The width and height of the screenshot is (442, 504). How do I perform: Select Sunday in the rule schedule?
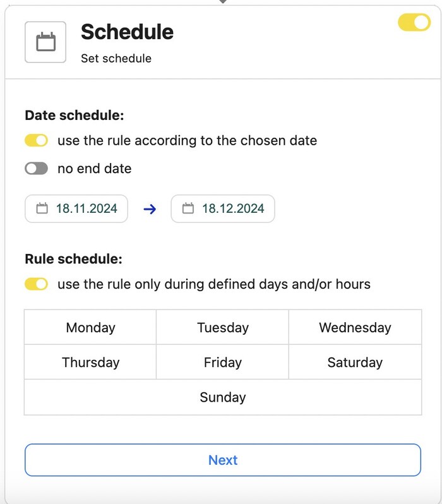pyautogui.click(x=222, y=397)
